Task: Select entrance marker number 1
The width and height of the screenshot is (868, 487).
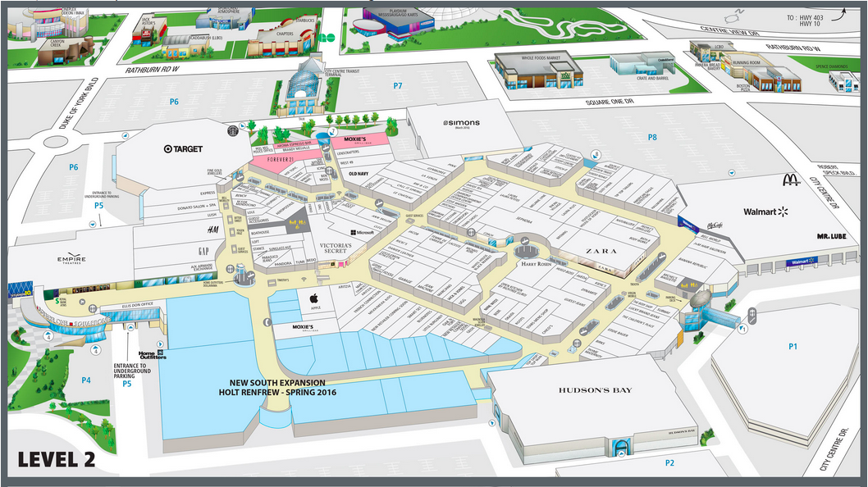Action: click(x=743, y=329)
